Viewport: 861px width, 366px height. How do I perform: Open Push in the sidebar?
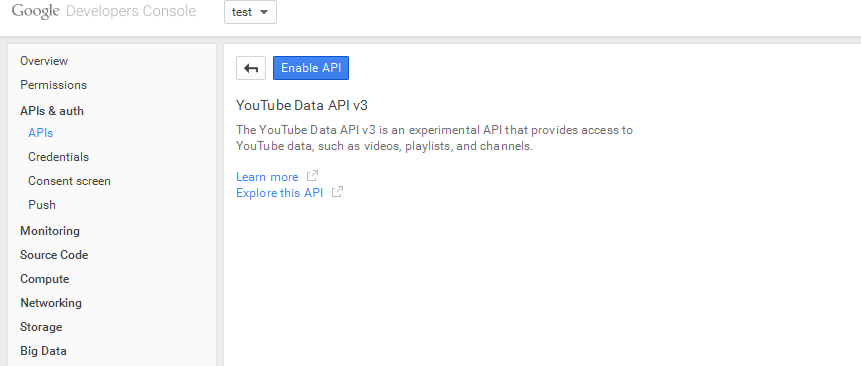click(x=42, y=205)
